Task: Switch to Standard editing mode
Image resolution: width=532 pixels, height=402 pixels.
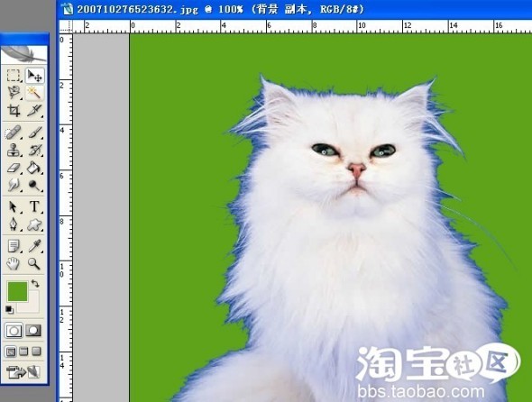Action: coord(14,331)
